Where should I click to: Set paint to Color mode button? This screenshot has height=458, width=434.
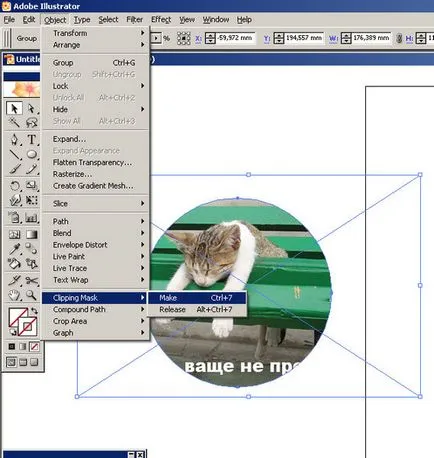[11, 347]
